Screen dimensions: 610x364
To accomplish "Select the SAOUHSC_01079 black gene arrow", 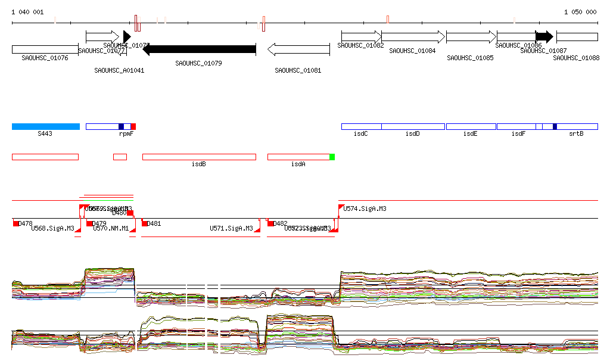I will 199,49.
